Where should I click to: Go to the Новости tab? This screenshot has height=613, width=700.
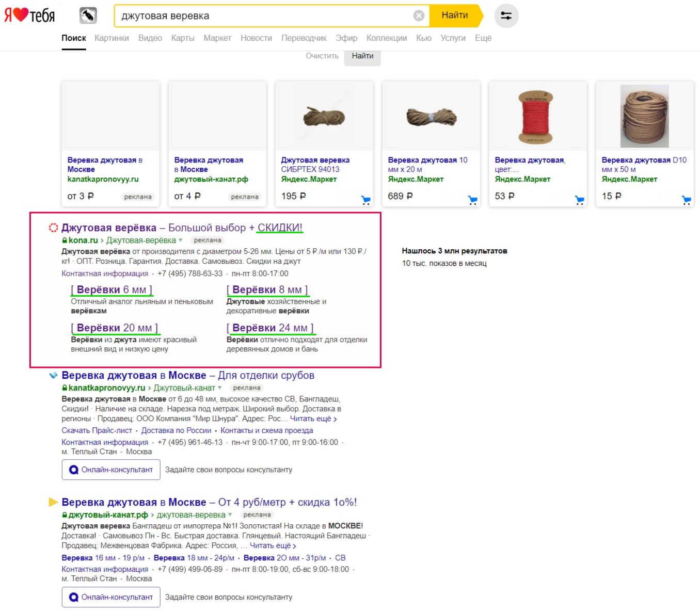pos(256,38)
